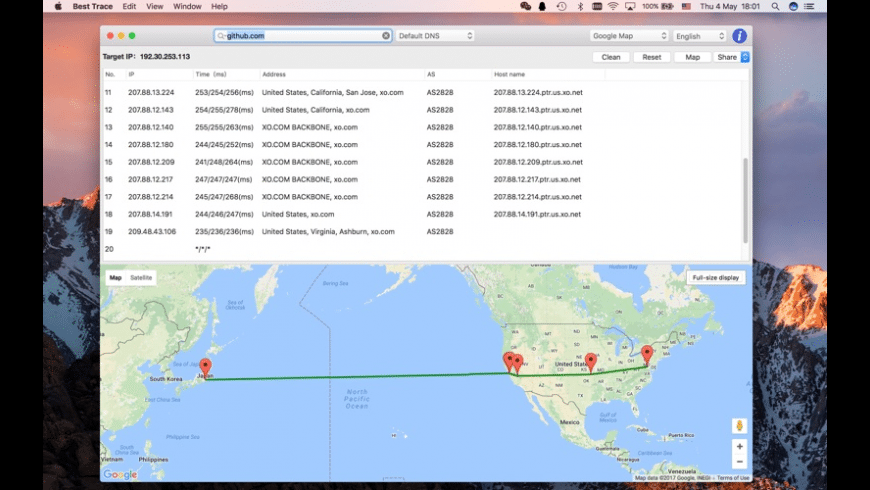Open the Wi-Fi menu
The image size is (870, 490).
[x=613, y=6]
